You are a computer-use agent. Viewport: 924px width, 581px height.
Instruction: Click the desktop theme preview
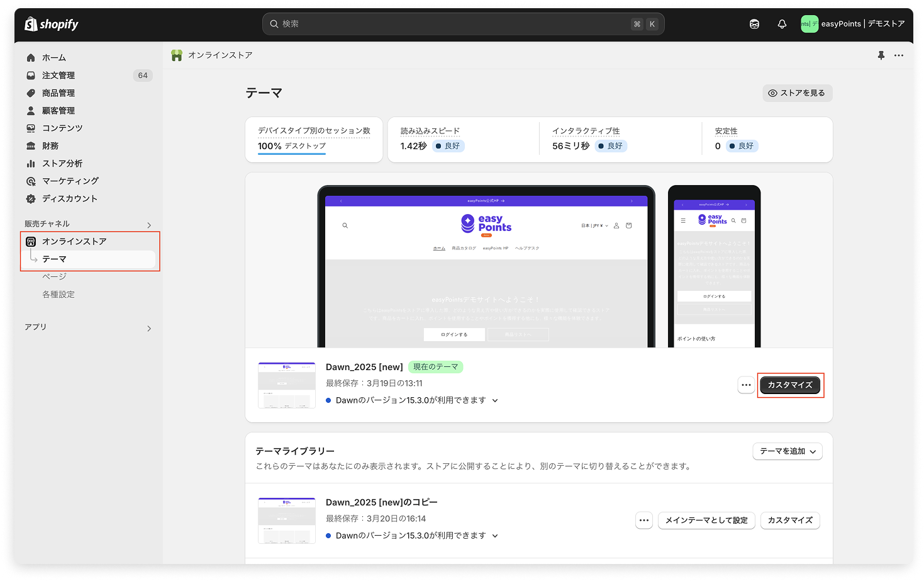tap(486, 267)
